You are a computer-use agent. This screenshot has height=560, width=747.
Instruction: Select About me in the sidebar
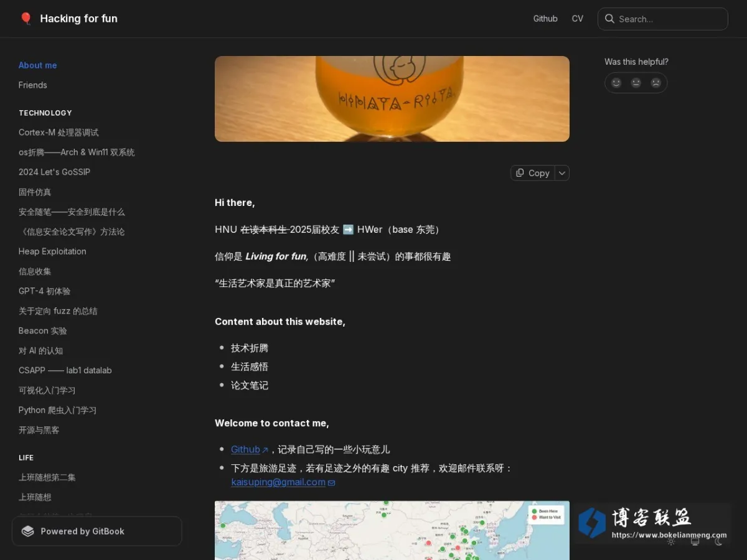coord(37,65)
